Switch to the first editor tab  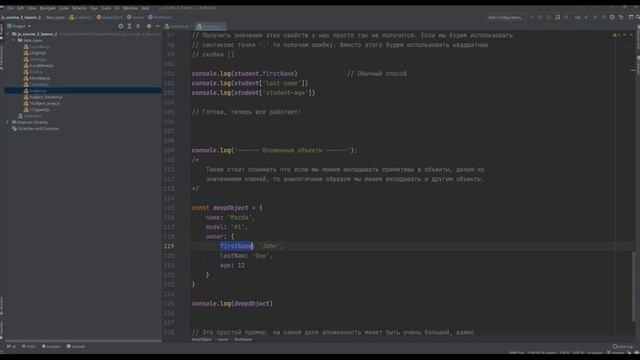tap(177, 27)
